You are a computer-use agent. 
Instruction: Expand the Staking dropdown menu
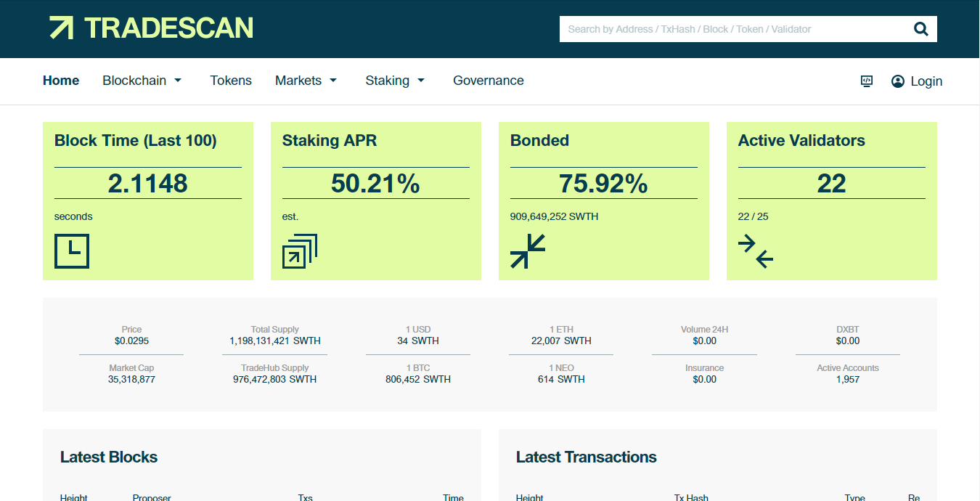[x=395, y=81]
